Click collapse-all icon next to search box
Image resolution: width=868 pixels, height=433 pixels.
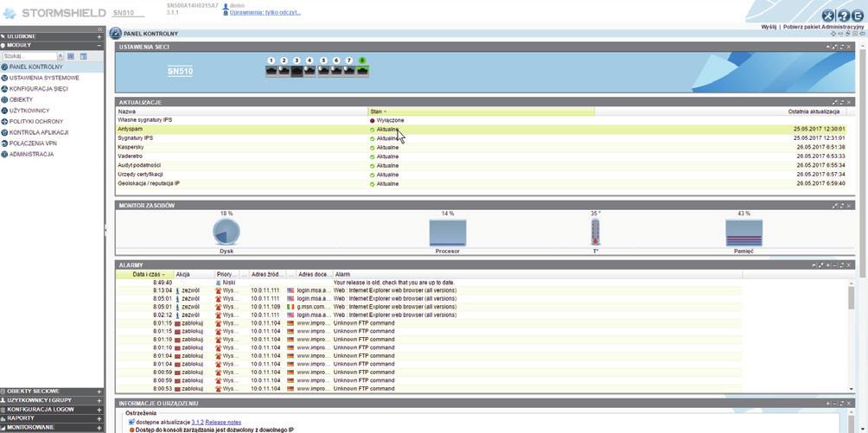(84, 56)
